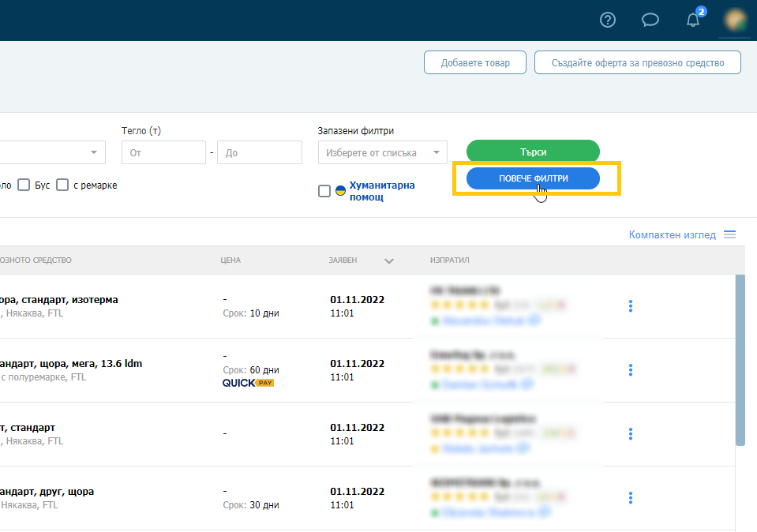Focus the Тегло От input field

[163, 152]
